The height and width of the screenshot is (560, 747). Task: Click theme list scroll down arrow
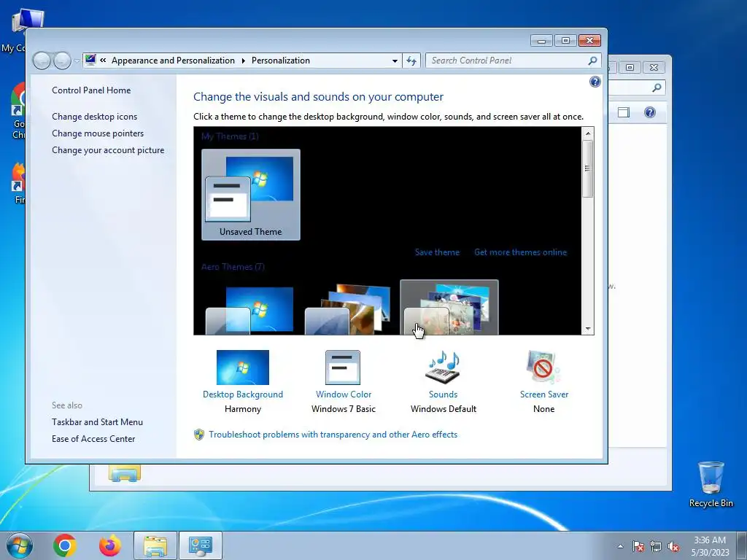(588, 329)
